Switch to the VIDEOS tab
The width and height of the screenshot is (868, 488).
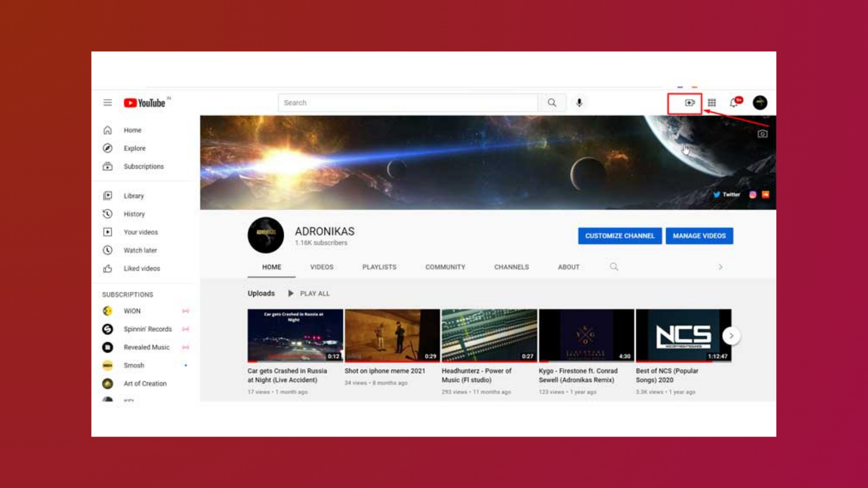(322, 267)
